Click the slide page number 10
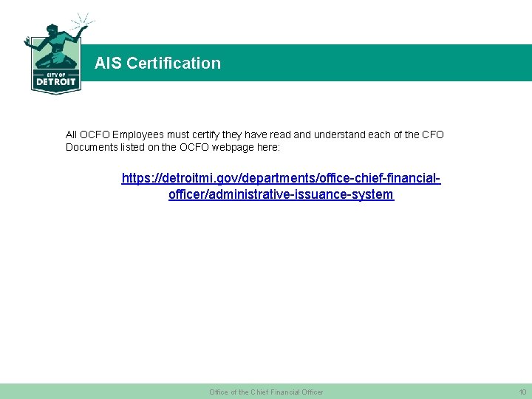This screenshot has height=399, width=532. [x=522, y=392]
